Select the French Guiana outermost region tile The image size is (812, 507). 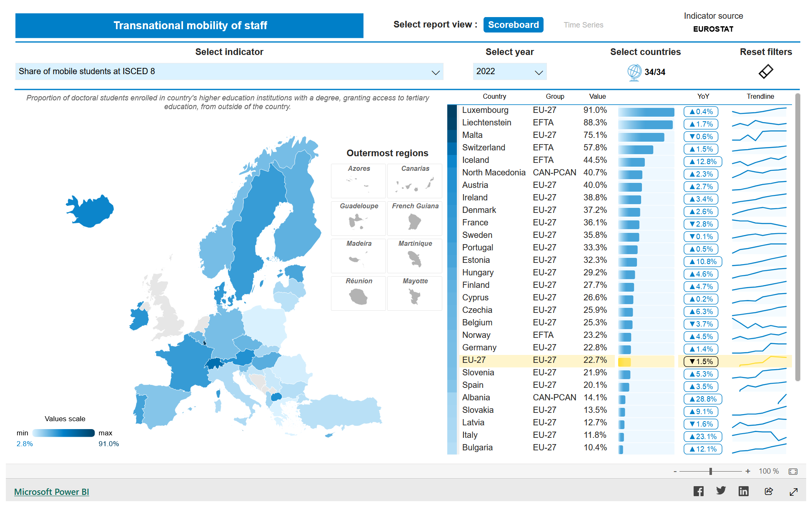415,218
